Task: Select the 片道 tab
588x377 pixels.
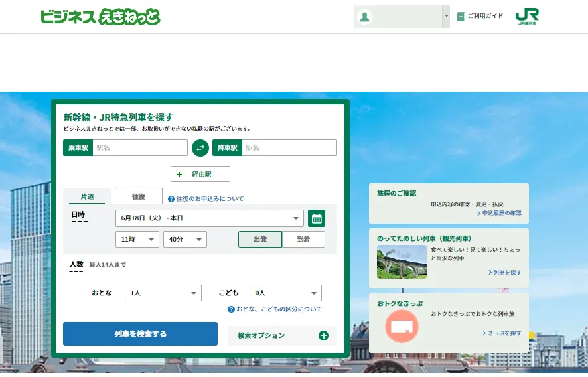Action: click(x=88, y=196)
